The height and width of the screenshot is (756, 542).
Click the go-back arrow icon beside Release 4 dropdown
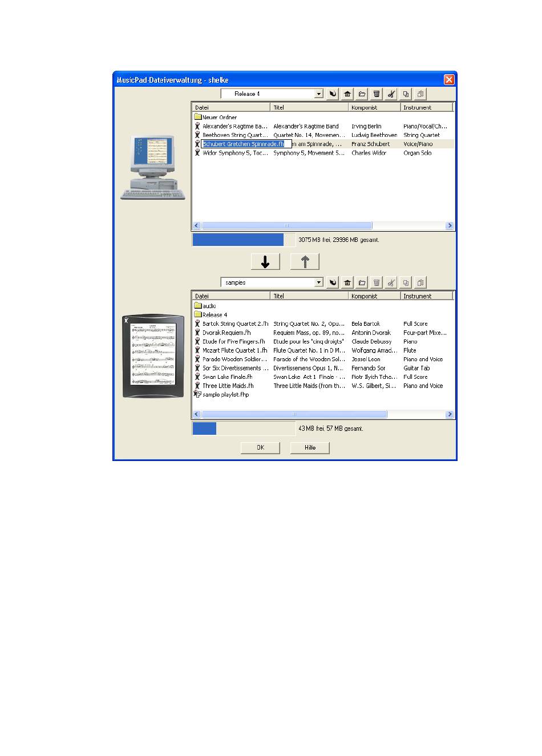pyautogui.click(x=333, y=94)
